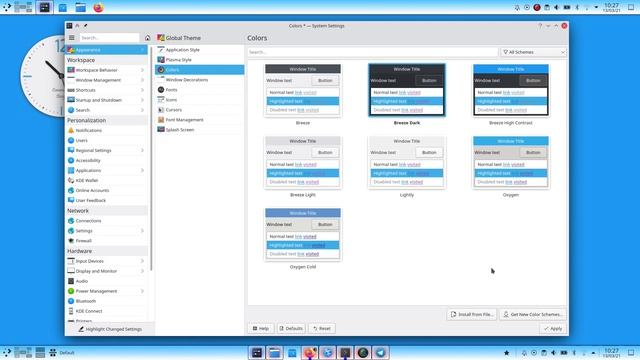Restore settings with Defaults button
Viewport: 640px width, 360px height.
(x=291, y=329)
